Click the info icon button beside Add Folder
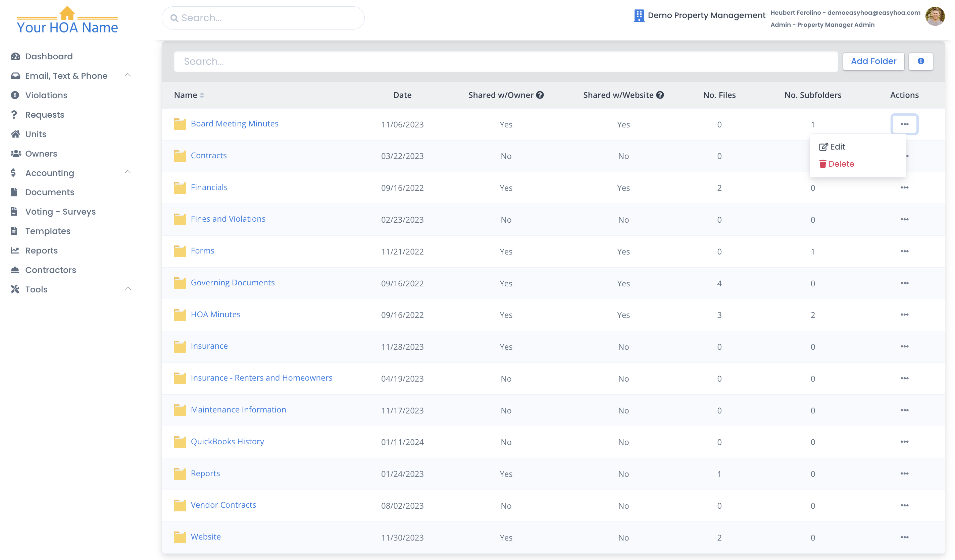955x560 pixels. coord(920,61)
